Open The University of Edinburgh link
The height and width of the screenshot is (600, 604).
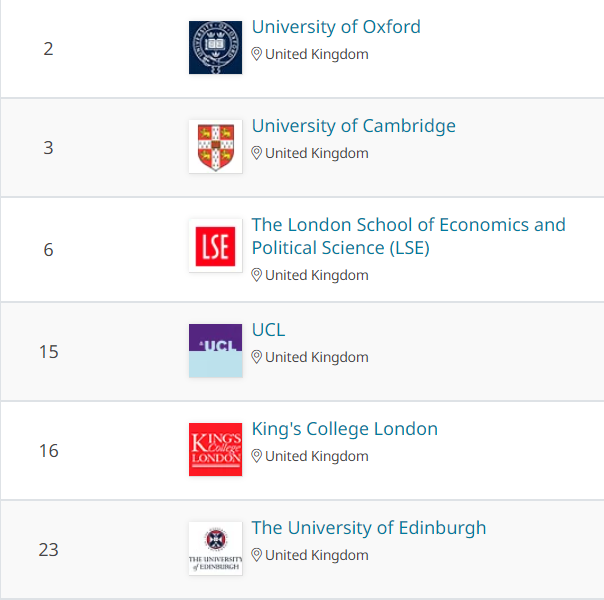click(x=369, y=528)
